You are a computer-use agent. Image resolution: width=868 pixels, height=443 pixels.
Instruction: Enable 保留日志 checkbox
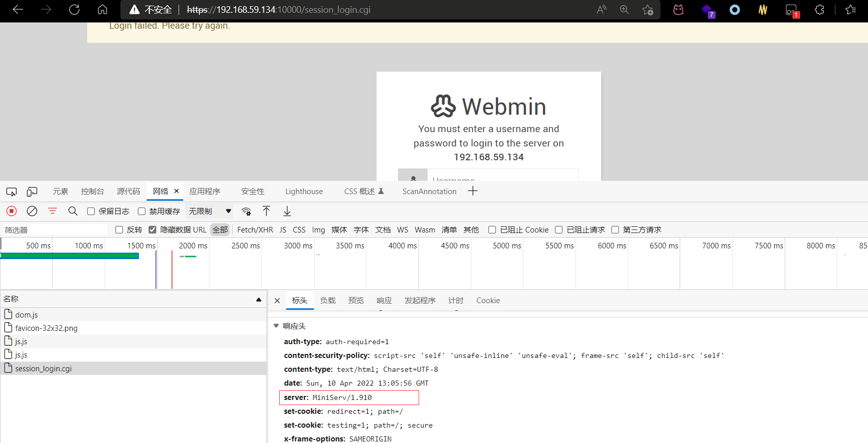click(91, 211)
